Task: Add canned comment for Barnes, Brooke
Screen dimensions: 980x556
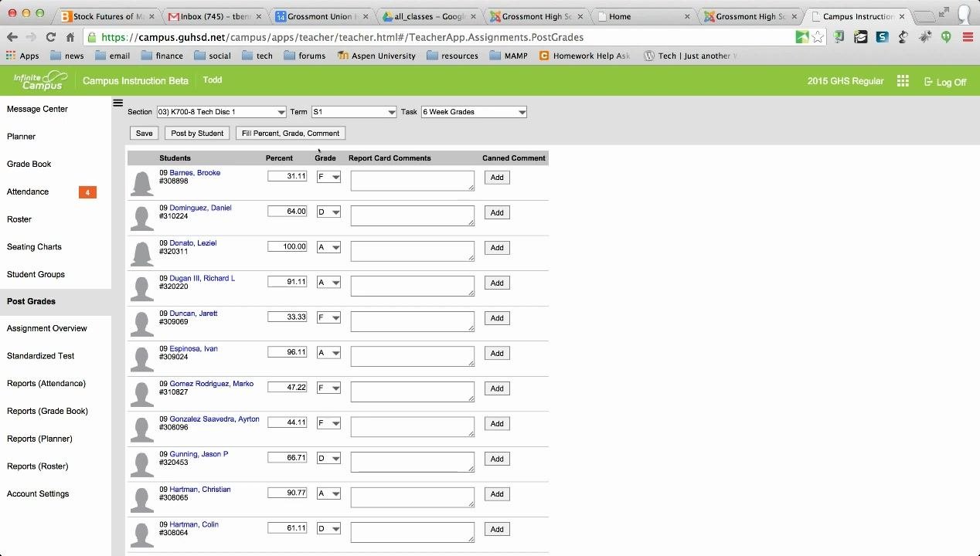Action: point(497,178)
